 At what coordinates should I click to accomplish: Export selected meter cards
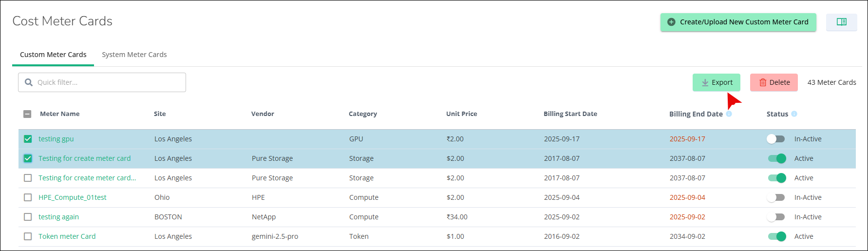(716, 82)
